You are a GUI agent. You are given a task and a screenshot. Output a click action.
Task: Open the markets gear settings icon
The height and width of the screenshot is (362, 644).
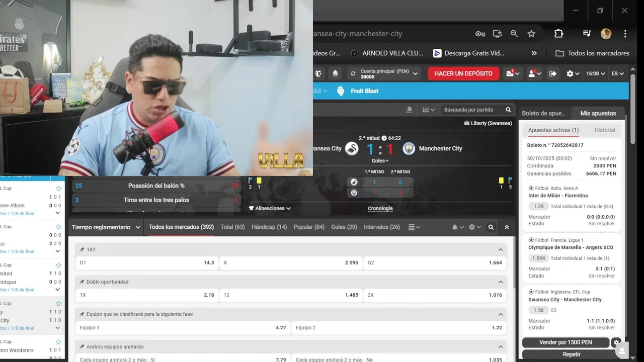(x=472, y=227)
